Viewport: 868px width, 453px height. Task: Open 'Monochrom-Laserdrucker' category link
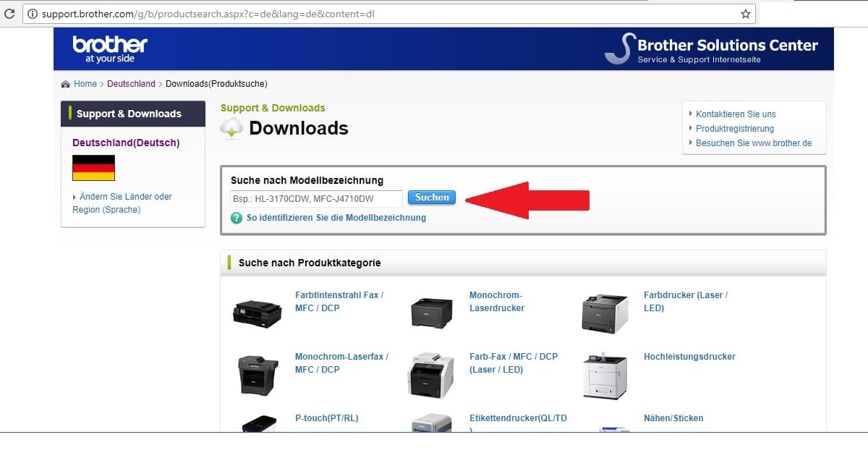497,302
